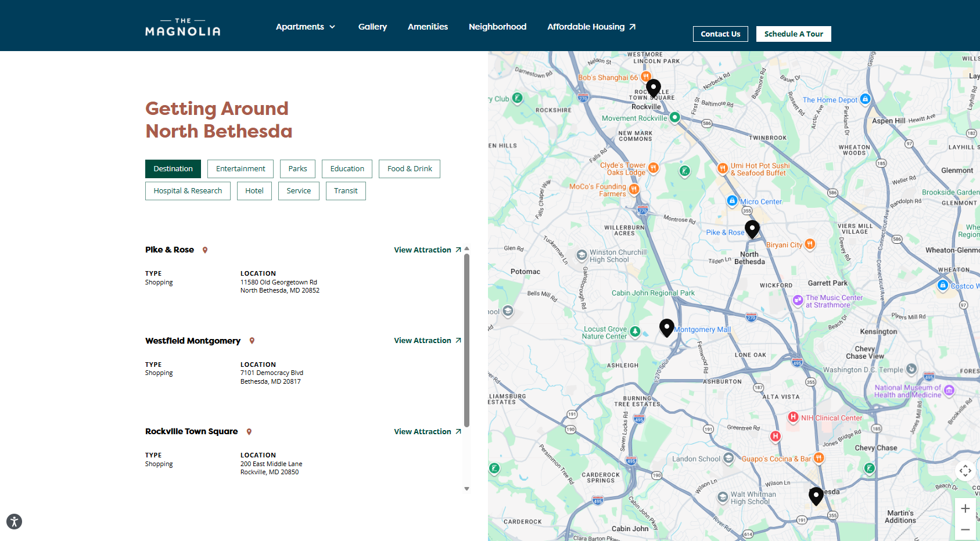Click the Westfield Montgomery listing title
The height and width of the screenshot is (541, 980).
(193, 341)
